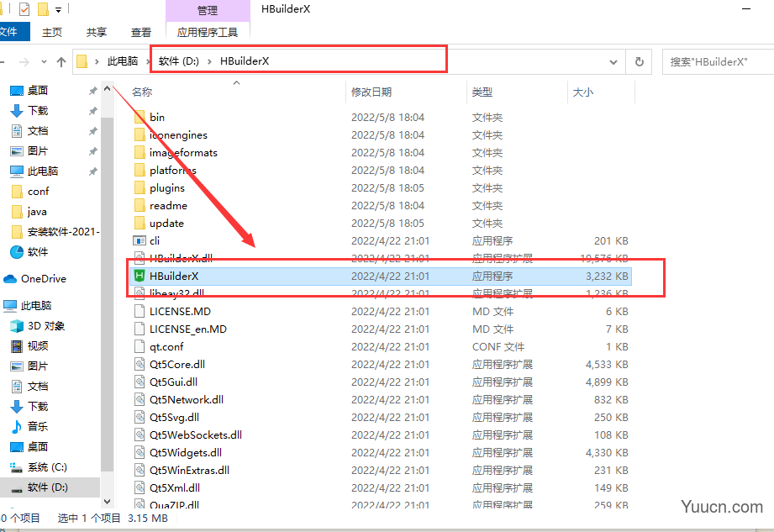Select the update folder icon
The width and height of the screenshot is (774, 532).
click(x=140, y=223)
